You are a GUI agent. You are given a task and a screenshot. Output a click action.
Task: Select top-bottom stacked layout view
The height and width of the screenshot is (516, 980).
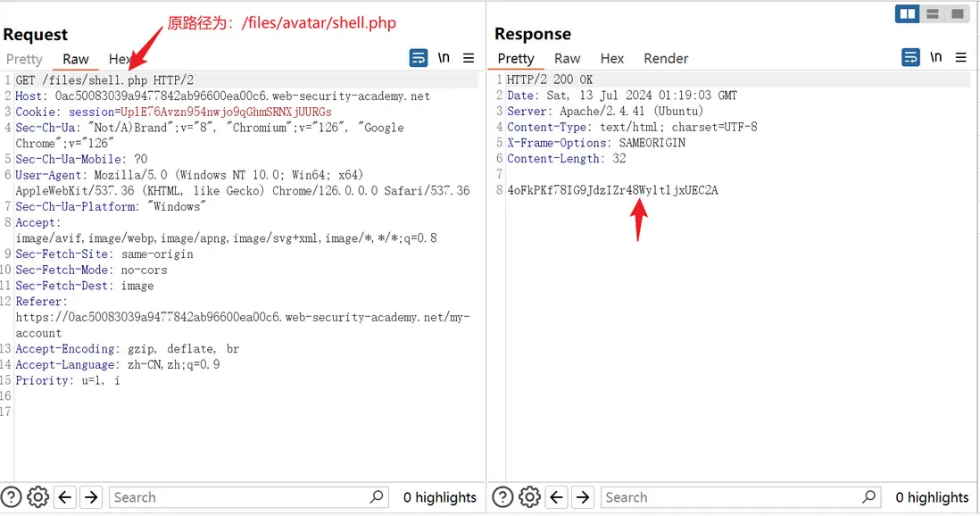(x=933, y=13)
